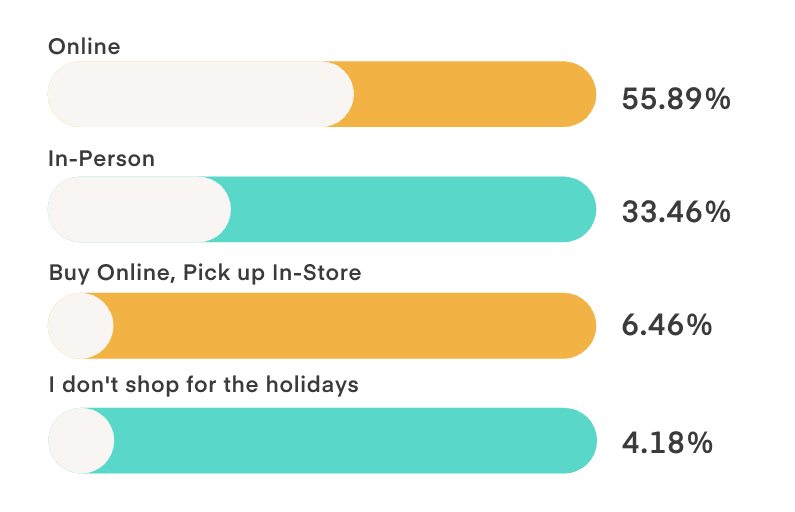795x512 pixels.
Task: Click white circle in don't shop for holidays bar
Action: click(81, 441)
